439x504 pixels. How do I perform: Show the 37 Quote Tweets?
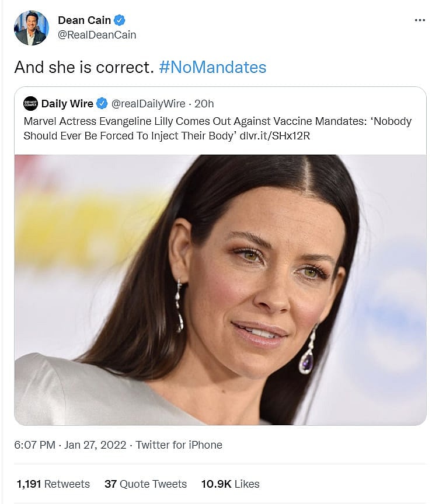coord(145,484)
